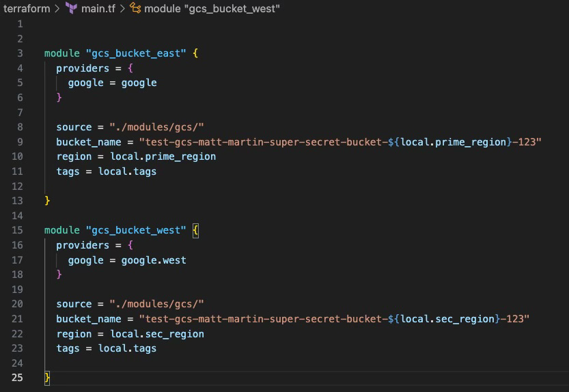Viewport: 569px width, 392px height.
Task: Click pink closing brace on line 6
Action: (x=59, y=97)
